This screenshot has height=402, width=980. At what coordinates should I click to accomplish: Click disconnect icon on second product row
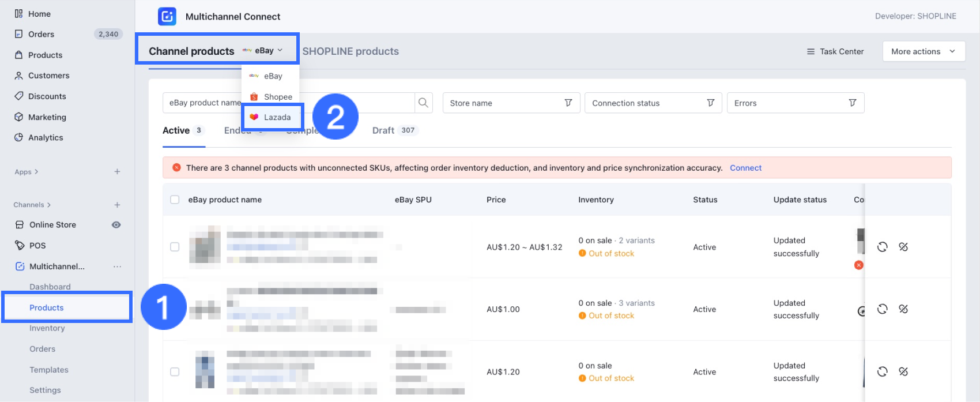(x=903, y=309)
